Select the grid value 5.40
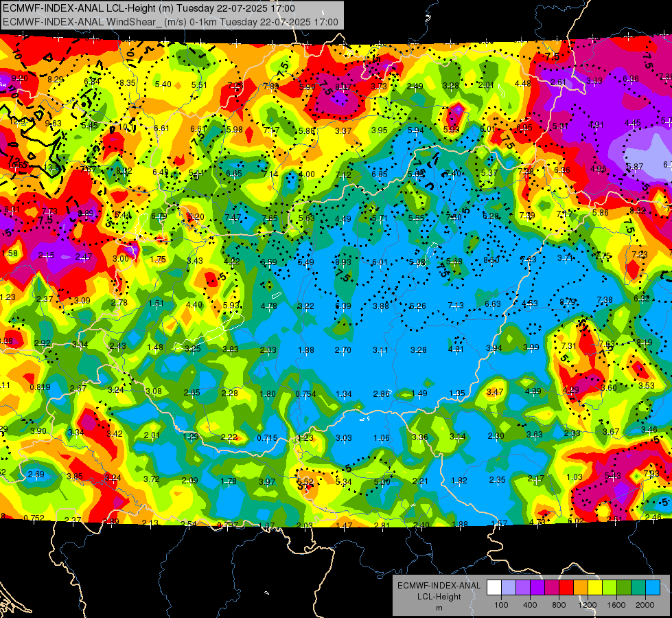This screenshot has width=672, height=618. pyautogui.click(x=163, y=84)
